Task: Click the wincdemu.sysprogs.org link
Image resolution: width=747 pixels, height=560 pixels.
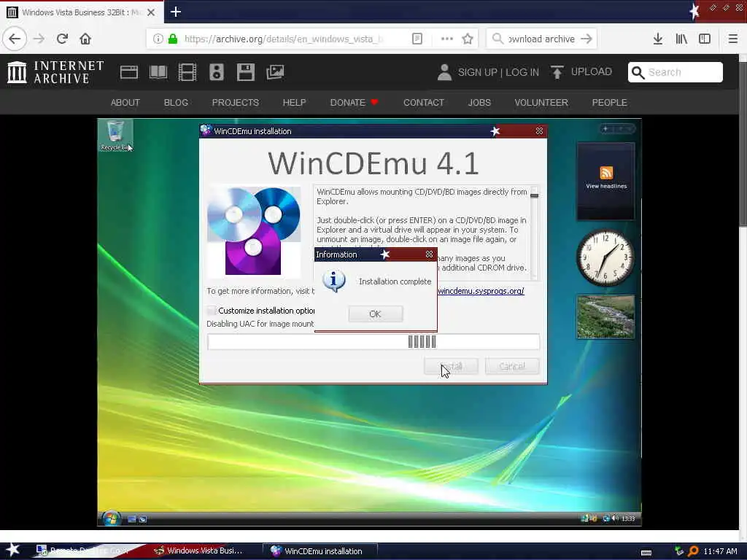Action: click(481, 291)
